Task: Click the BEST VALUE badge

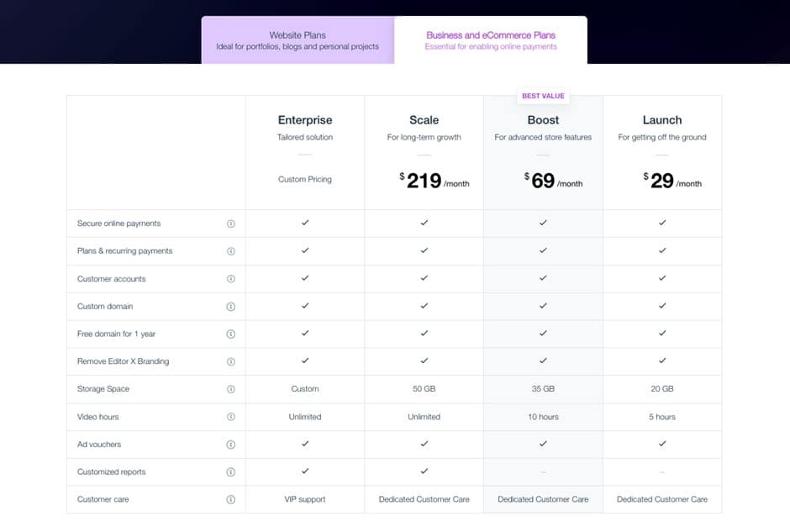Action: click(x=543, y=96)
